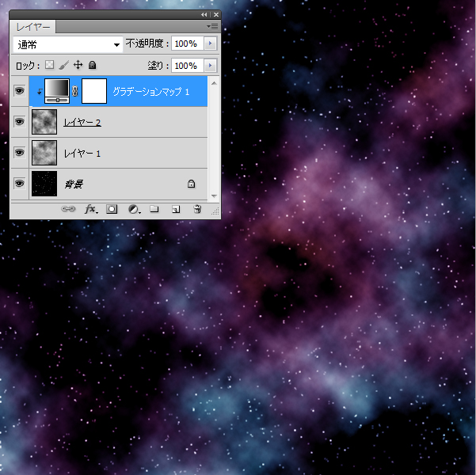This screenshot has width=476, height=475.
Task: Lock all layer attributes
Action: (93, 65)
